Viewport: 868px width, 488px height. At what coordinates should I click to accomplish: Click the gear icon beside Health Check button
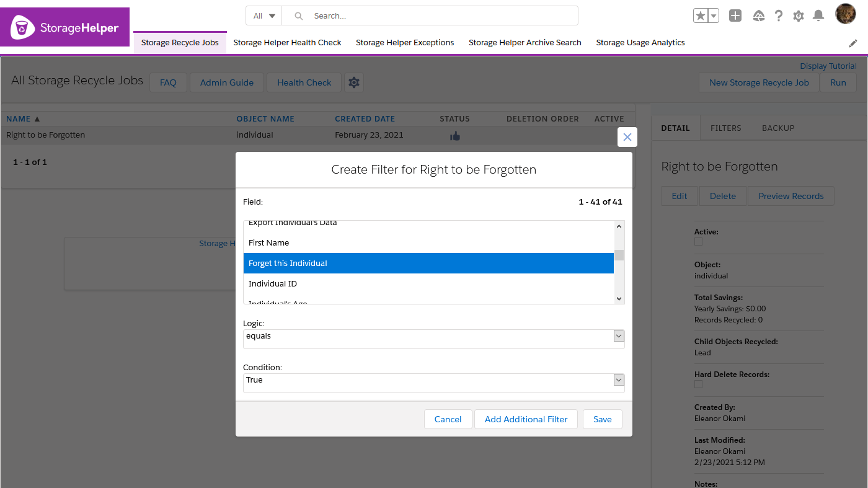point(354,82)
